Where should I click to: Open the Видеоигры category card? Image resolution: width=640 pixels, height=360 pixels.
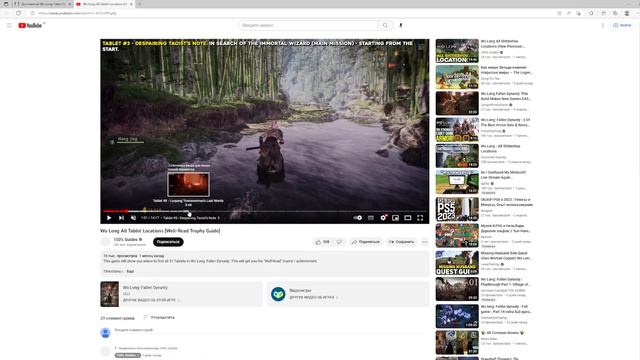click(x=348, y=294)
